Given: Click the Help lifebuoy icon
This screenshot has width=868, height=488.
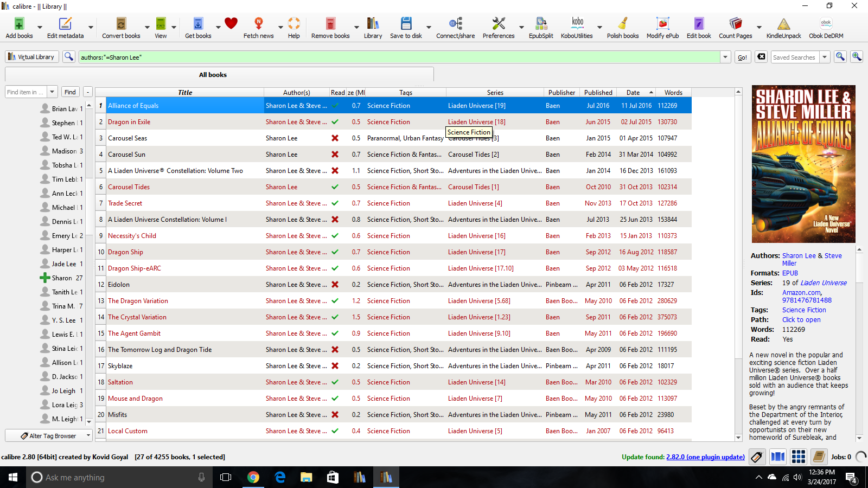Looking at the screenshot, I should (294, 24).
